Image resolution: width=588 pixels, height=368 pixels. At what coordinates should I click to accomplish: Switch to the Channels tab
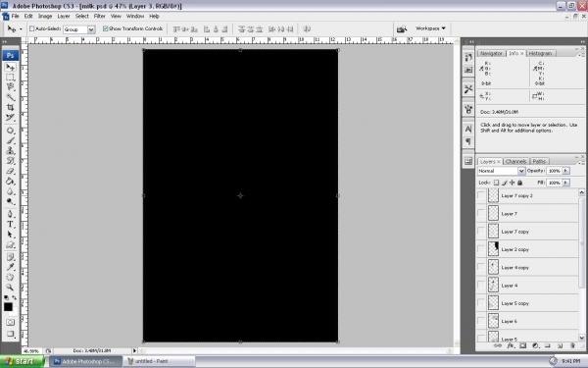click(515, 162)
